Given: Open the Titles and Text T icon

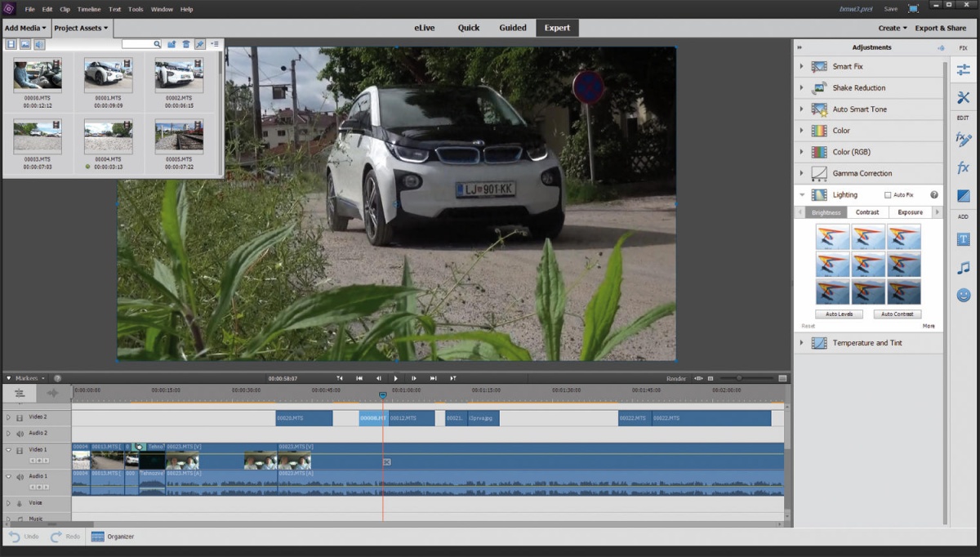Looking at the screenshot, I should [964, 239].
